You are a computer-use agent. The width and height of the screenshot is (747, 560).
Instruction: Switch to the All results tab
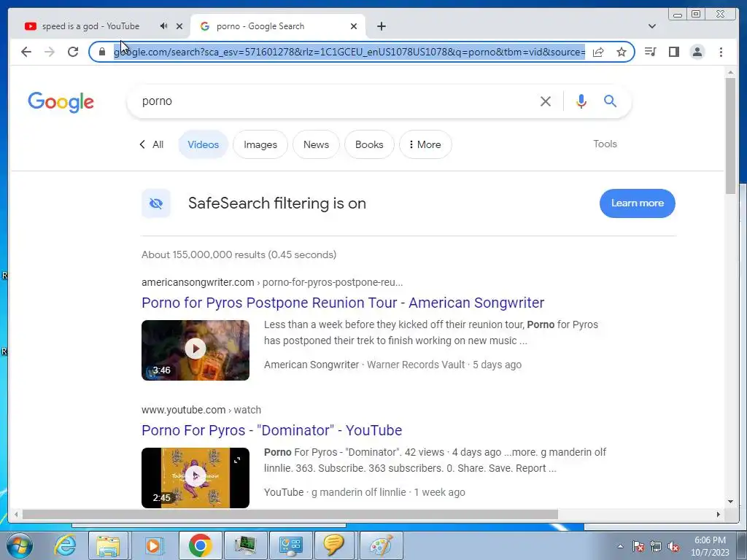pos(152,144)
